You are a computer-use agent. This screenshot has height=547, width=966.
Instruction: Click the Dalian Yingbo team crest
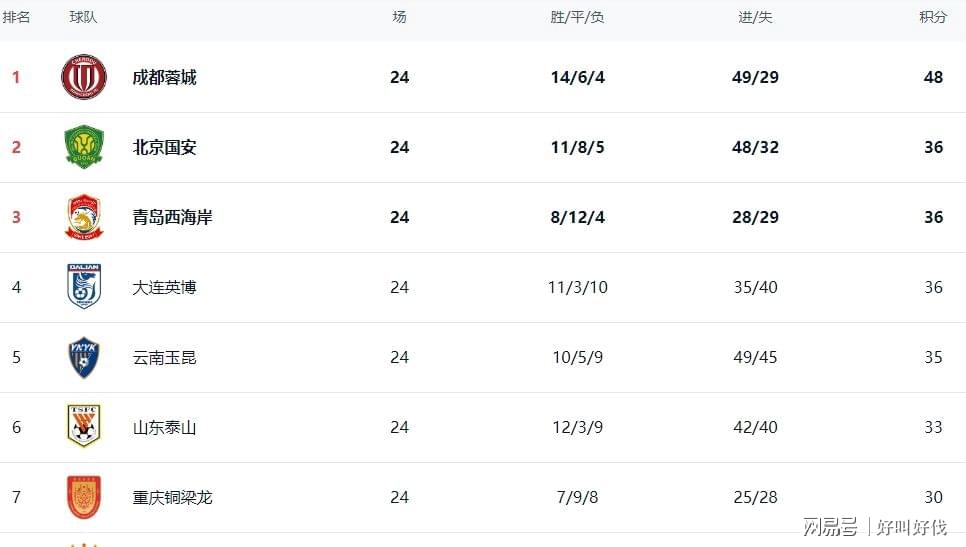coord(84,286)
